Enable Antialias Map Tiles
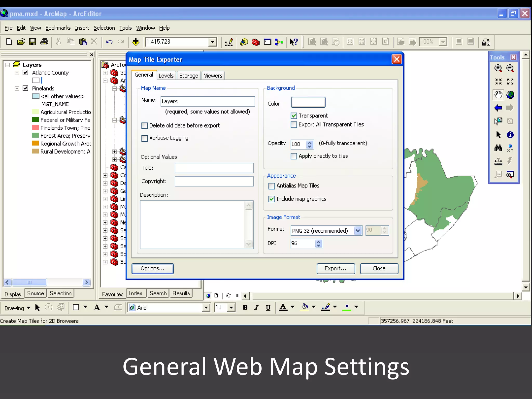Screen dimensions: 532x399 (x=271, y=186)
